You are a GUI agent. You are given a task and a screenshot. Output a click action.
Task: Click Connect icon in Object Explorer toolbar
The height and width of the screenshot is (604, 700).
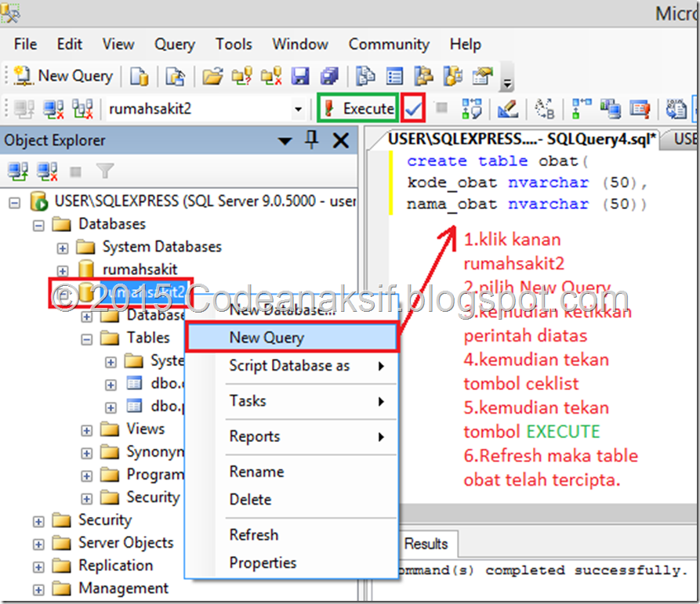tap(18, 172)
